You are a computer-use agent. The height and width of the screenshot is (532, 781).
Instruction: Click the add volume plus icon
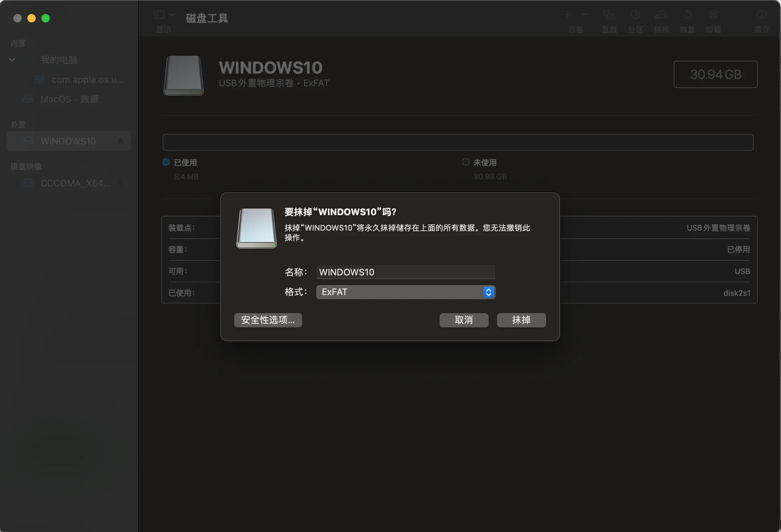pos(567,15)
